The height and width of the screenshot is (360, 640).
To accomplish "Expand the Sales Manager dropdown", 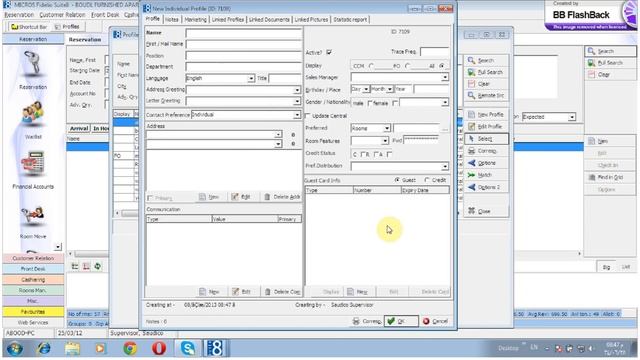I will tap(444, 77).
